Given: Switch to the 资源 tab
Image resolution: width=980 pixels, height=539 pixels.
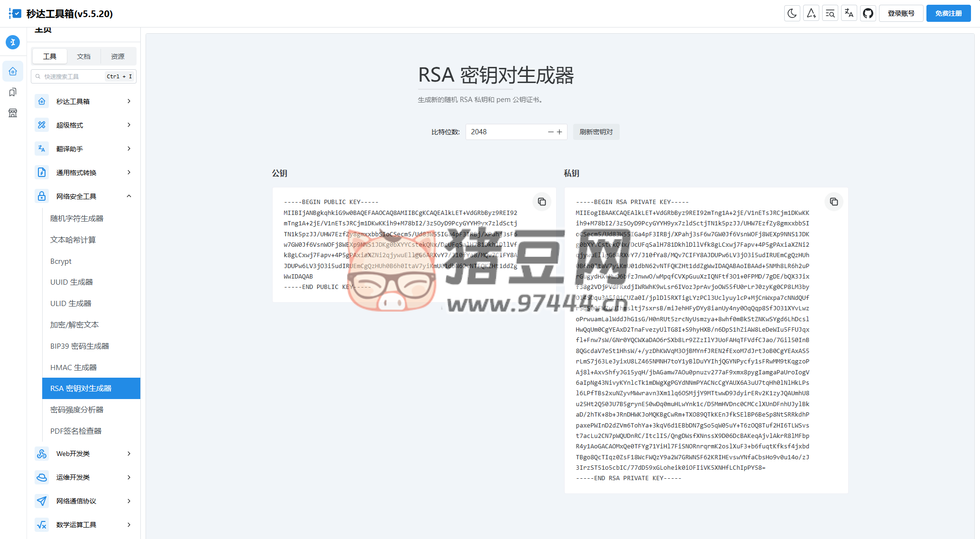Looking at the screenshot, I should 118,56.
